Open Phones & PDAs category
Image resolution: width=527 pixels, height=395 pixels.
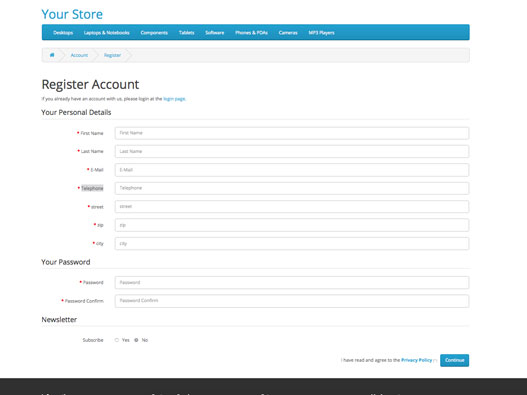(251, 33)
